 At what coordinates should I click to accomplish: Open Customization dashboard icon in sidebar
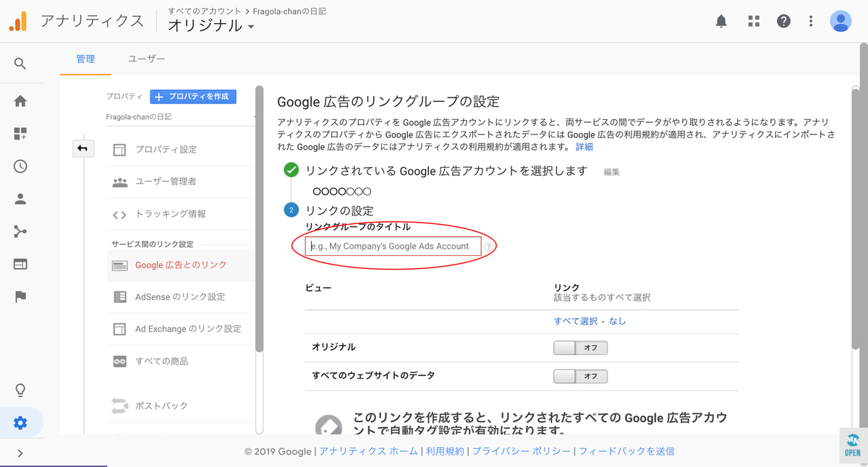coord(20,134)
